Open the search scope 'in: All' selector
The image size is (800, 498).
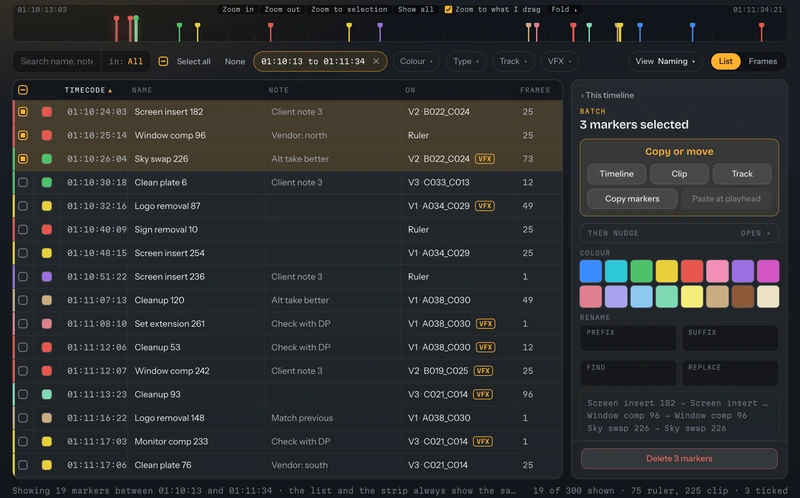pyautogui.click(x=126, y=61)
